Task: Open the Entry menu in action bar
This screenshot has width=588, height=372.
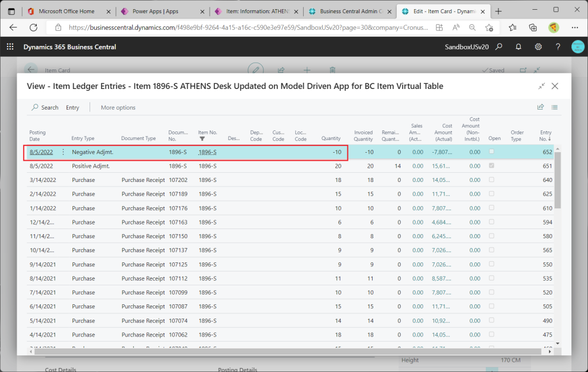Action: tap(72, 107)
